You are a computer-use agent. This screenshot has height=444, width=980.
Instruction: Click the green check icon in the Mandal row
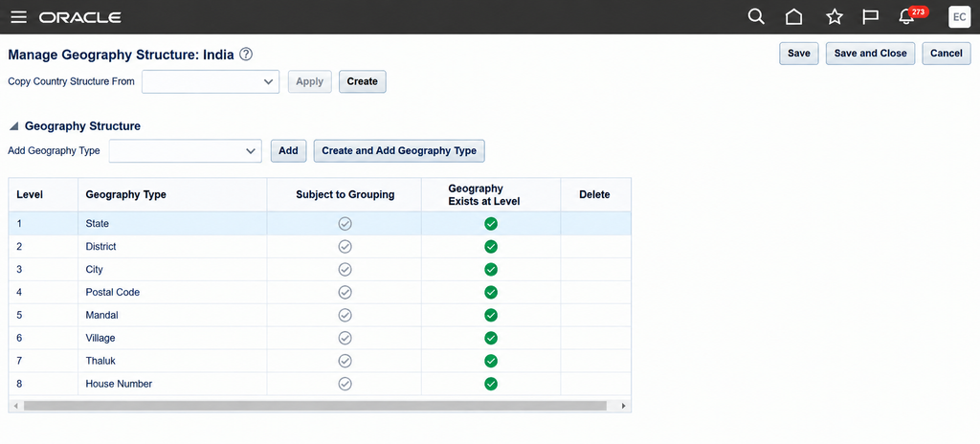coord(491,315)
